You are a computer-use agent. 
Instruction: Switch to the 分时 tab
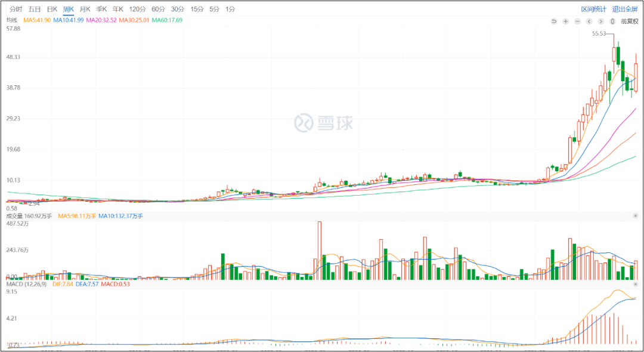(16, 9)
